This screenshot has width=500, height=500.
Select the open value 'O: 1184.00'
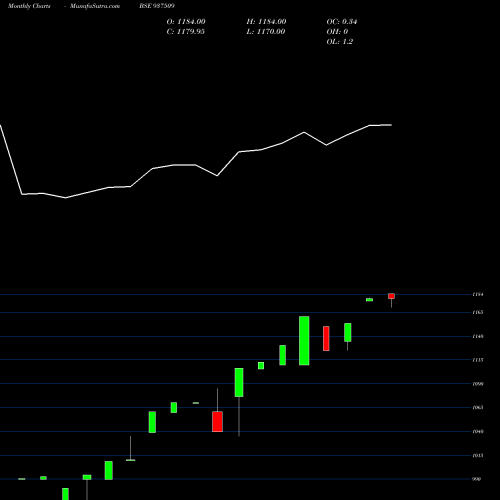coord(186,22)
